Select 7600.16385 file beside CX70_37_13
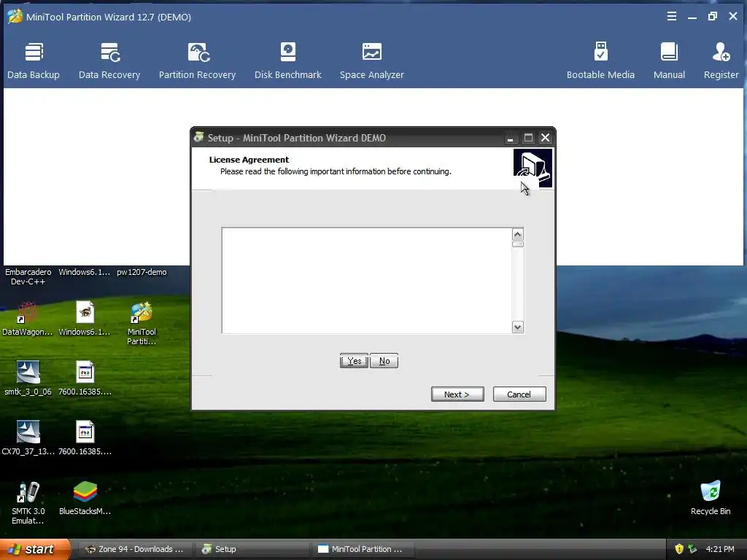This screenshot has width=747, height=560. [85, 437]
